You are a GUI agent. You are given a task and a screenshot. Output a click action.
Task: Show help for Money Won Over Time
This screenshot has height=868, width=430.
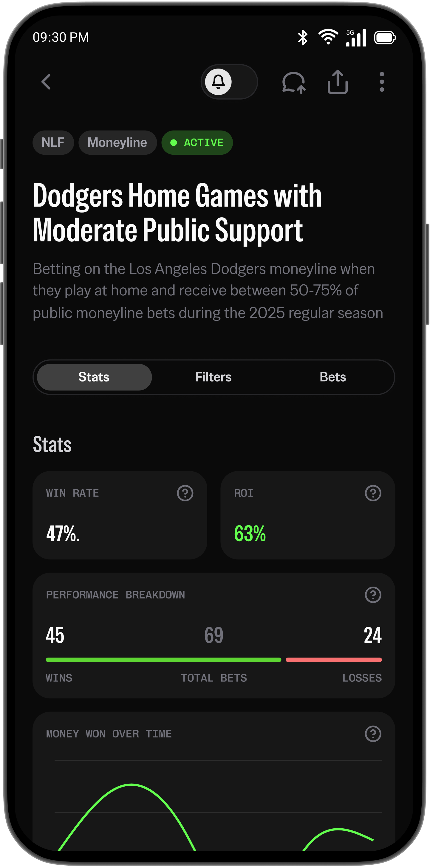coord(373,734)
